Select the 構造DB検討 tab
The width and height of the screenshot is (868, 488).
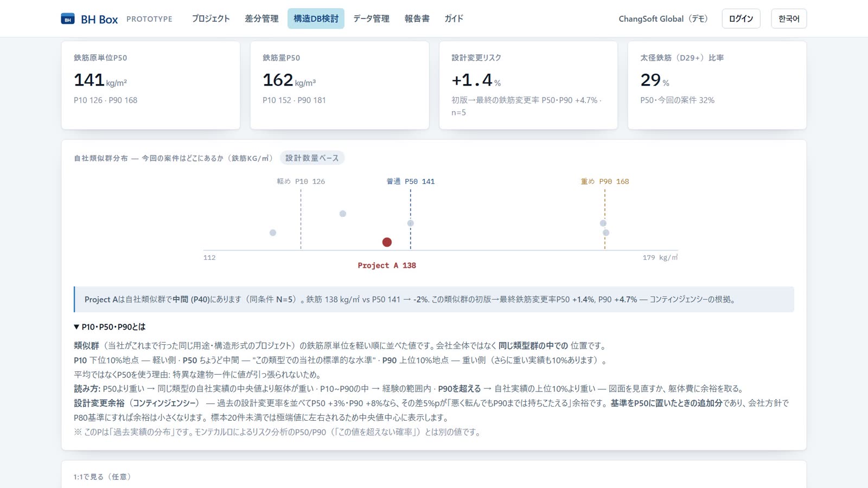tap(316, 18)
